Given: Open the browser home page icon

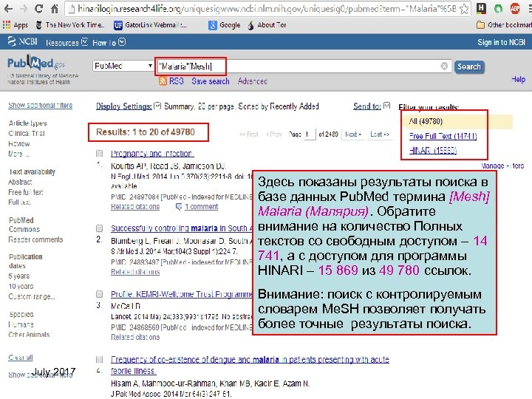Looking at the screenshot, I should pos(54,9).
